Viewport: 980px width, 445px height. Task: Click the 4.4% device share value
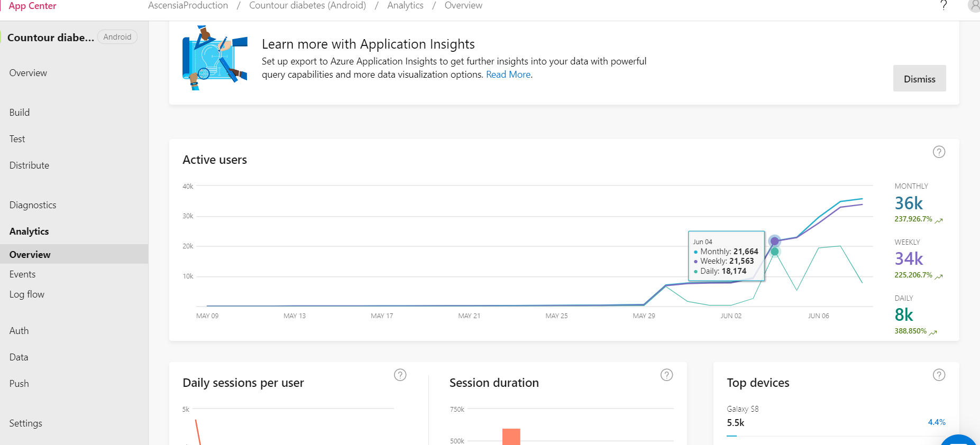coord(937,422)
